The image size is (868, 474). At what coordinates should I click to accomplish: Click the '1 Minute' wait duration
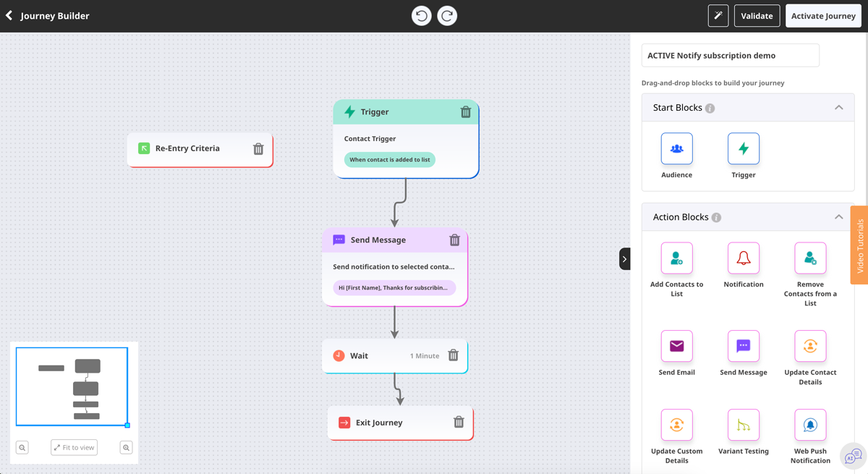pyautogui.click(x=425, y=356)
